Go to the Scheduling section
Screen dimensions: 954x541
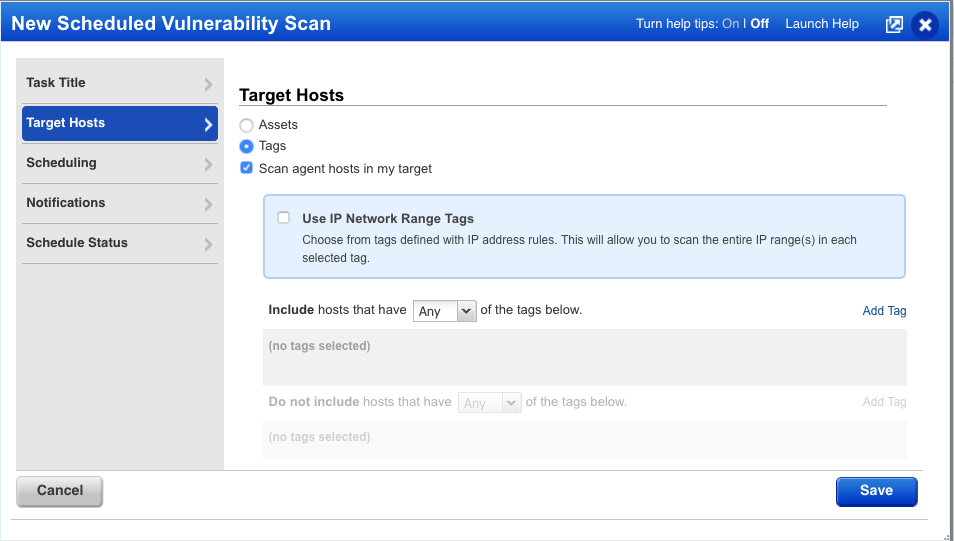[120, 163]
